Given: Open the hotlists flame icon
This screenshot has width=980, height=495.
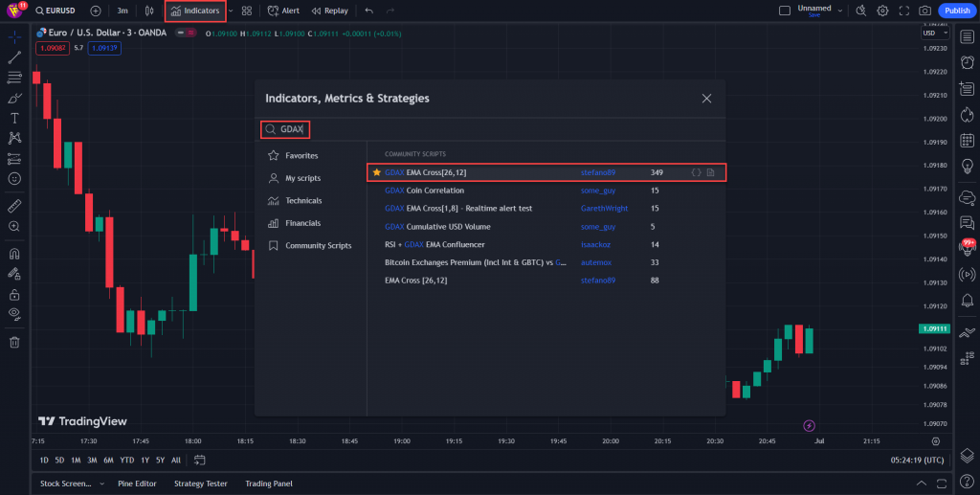Looking at the screenshot, I should (x=967, y=114).
